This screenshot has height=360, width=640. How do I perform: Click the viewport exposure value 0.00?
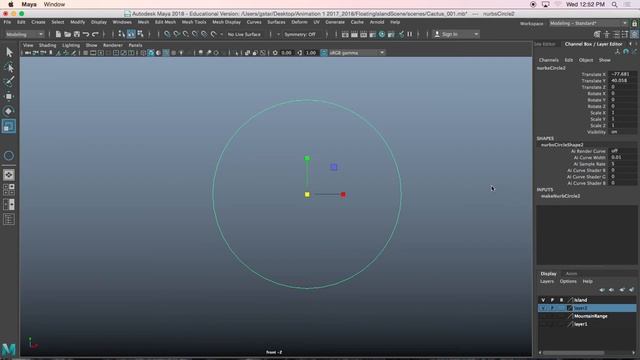point(287,53)
